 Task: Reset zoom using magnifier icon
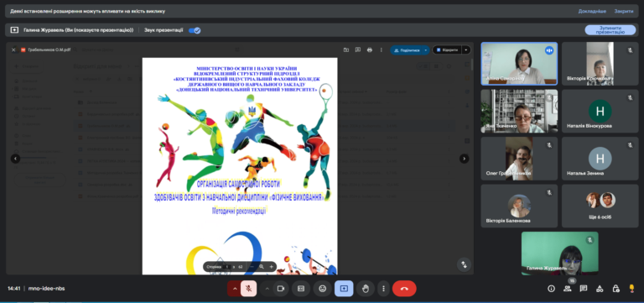pyautogui.click(x=262, y=267)
